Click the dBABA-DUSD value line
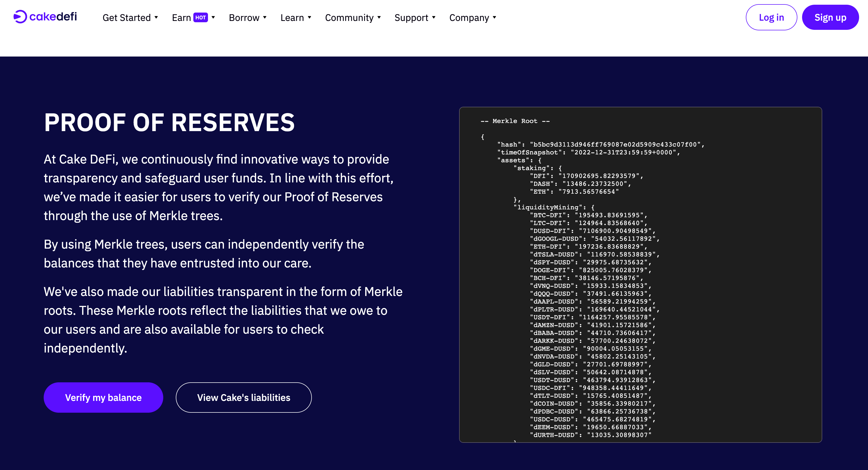This screenshot has height=470, width=868. click(593, 333)
